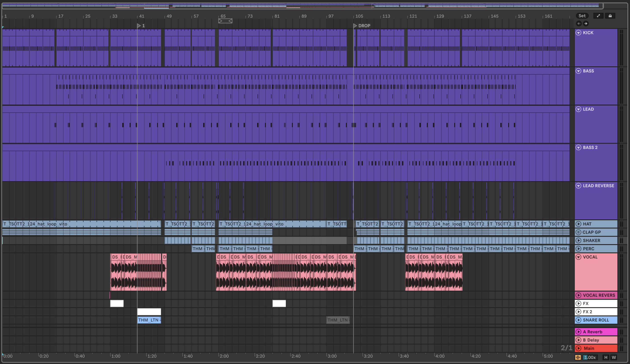The width and height of the screenshot is (630, 364).
Task: Collapse the VOCAL track fold arrow
Action: pyautogui.click(x=579, y=257)
